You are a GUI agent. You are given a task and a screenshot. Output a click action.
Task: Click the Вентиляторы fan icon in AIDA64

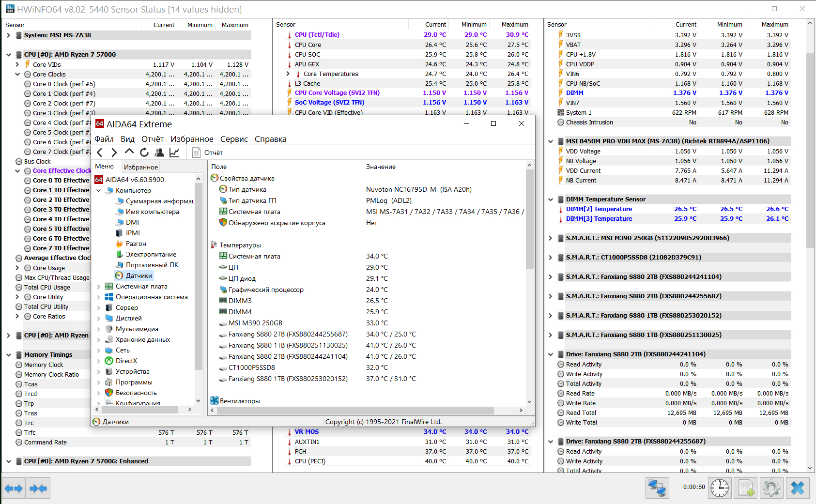(x=215, y=401)
